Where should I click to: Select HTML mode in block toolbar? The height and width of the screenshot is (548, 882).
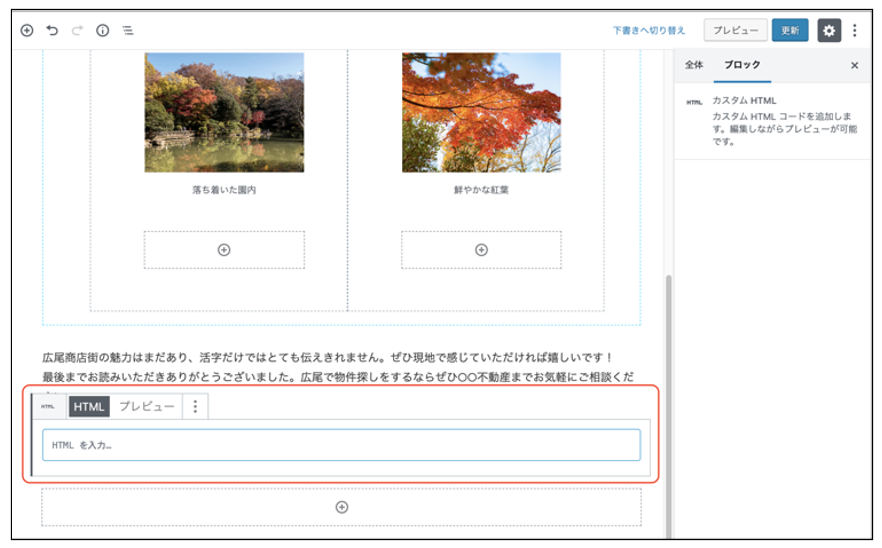click(89, 406)
